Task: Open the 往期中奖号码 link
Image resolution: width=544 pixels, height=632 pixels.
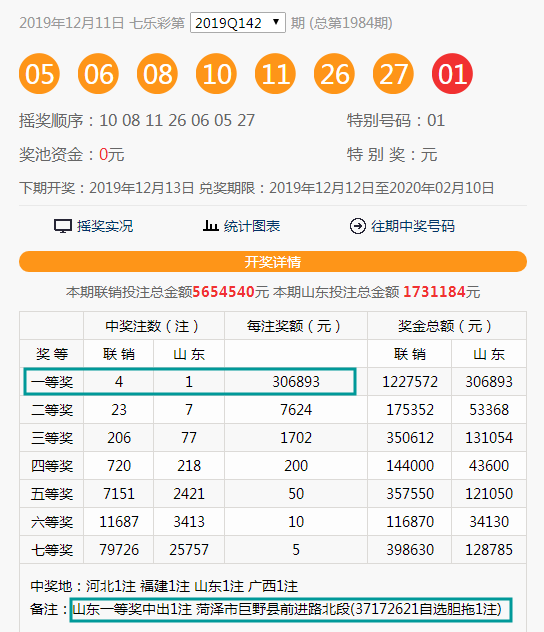Action: (413, 226)
